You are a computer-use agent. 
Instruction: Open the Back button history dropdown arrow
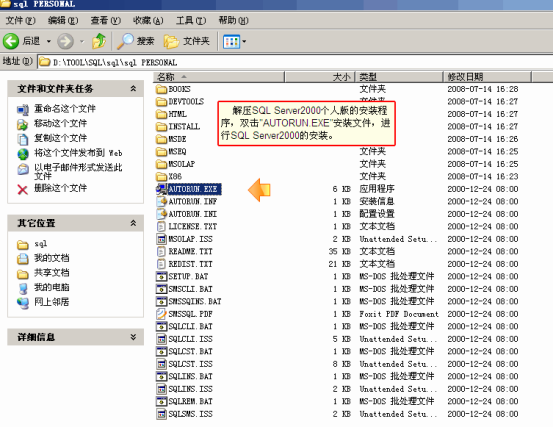(49, 42)
